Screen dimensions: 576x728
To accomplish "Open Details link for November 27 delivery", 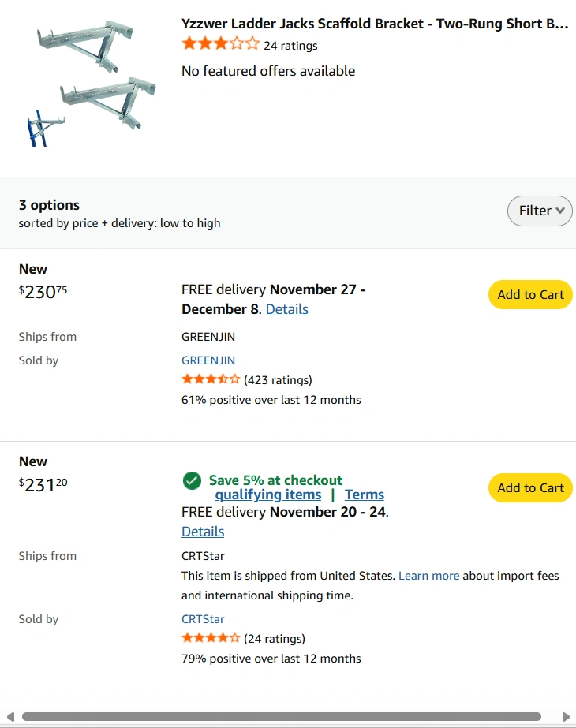I will pos(286,309).
